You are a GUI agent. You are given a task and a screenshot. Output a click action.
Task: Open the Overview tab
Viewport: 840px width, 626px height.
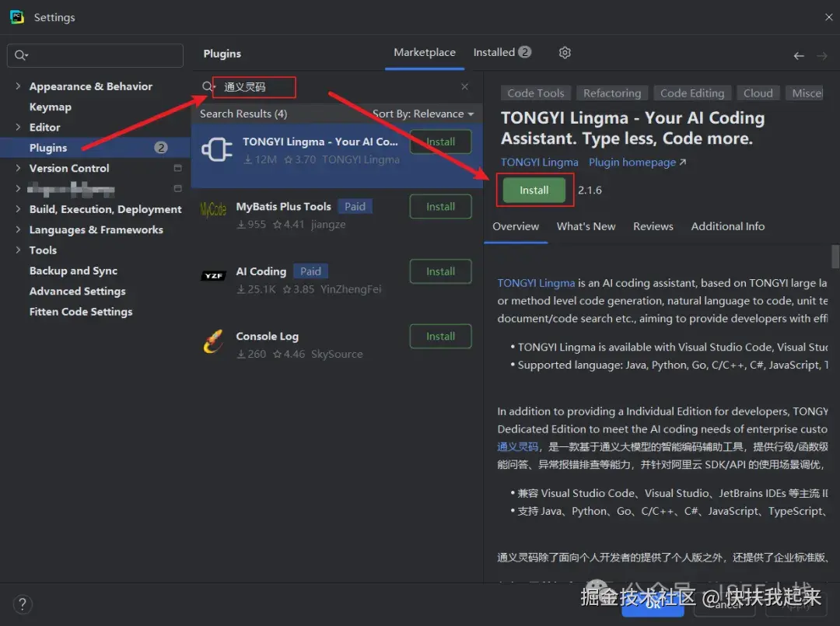coord(516,226)
